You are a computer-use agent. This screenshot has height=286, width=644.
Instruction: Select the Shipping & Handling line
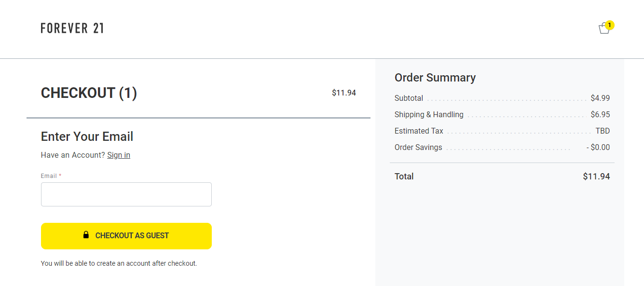(x=429, y=114)
